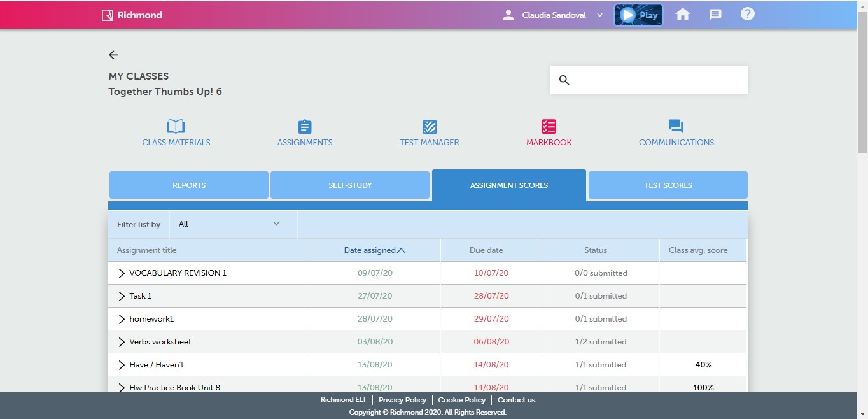
Task: Open Class Materials book icon
Action: click(x=176, y=127)
